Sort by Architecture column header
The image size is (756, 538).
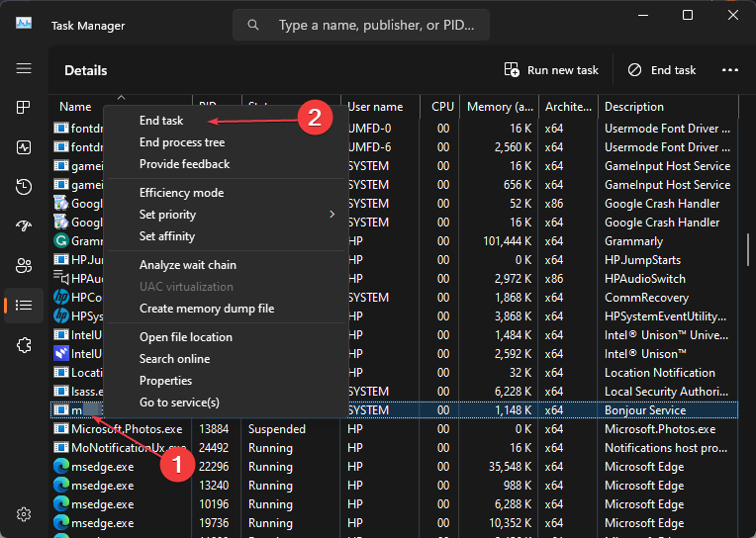click(x=568, y=107)
